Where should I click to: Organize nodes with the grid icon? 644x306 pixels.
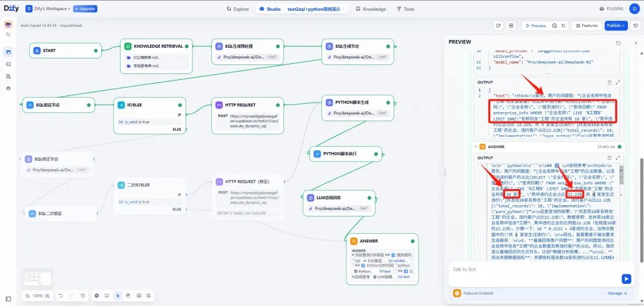tap(149, 296)
